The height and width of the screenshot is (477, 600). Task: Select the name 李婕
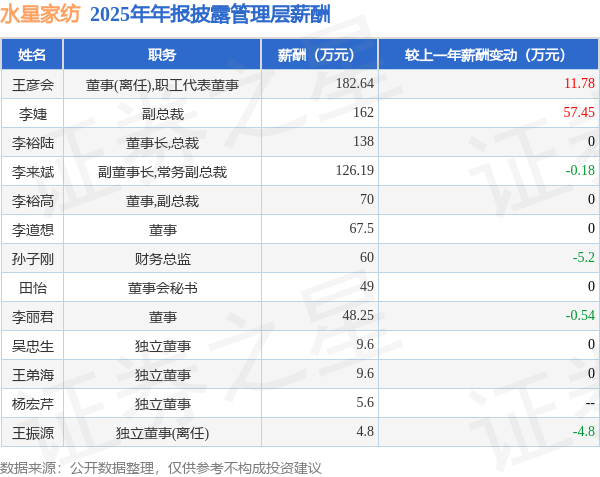[x=33, y=114]
